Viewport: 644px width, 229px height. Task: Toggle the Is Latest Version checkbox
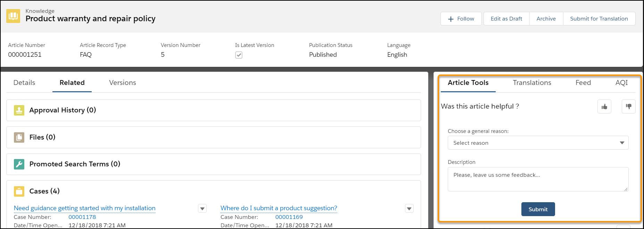239,55
